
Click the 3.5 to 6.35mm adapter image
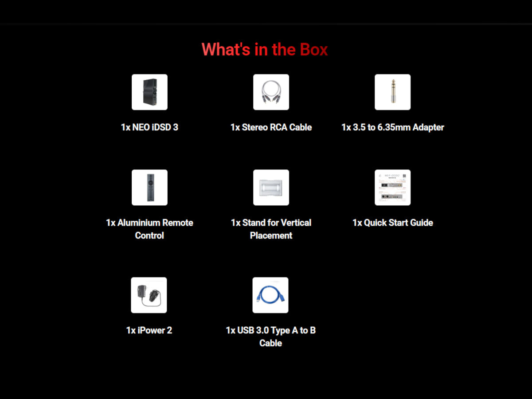[x=392, y=92]
